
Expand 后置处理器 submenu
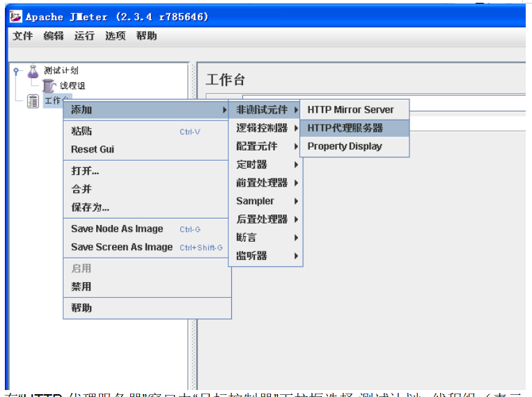pos(266,219)
